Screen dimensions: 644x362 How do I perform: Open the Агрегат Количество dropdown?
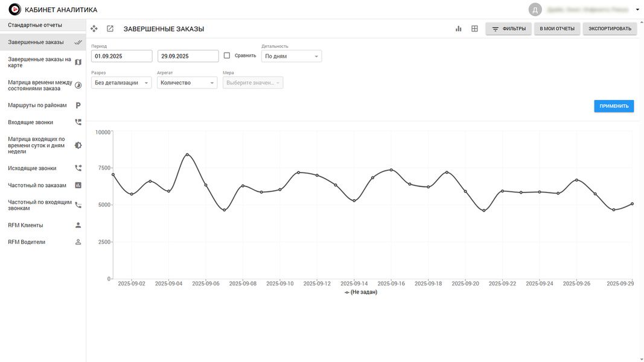click(187, 83)
